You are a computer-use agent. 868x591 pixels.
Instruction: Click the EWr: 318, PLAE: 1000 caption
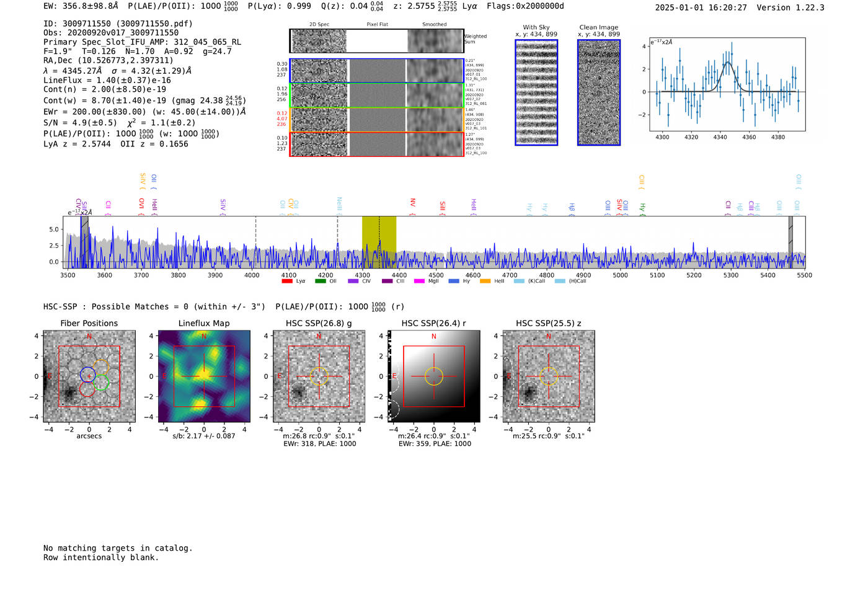tap(319, 444)
